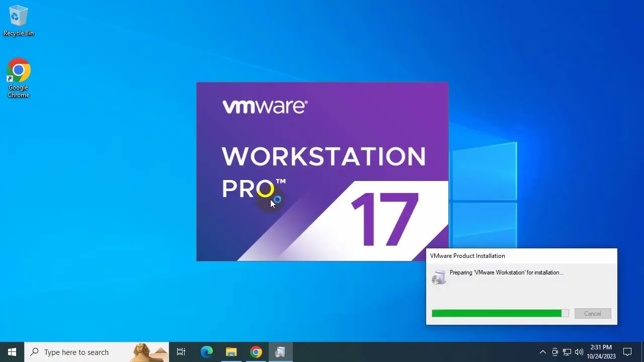The image size is (644, 362).
Task: Open the Recycle Bin desktop icon
Action: tap(18, 21)
